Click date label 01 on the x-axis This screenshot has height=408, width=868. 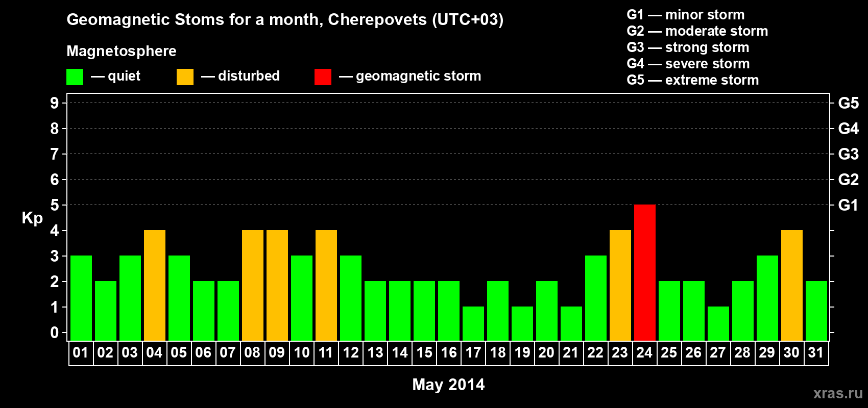81,352
